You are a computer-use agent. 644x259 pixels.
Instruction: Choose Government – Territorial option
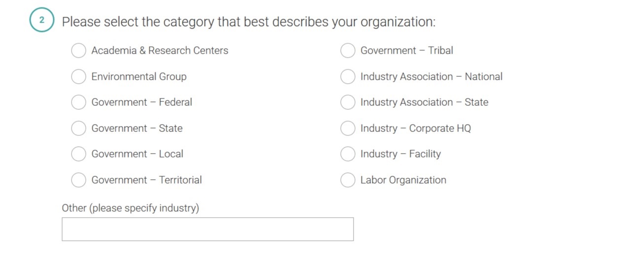tap(79, 180)
